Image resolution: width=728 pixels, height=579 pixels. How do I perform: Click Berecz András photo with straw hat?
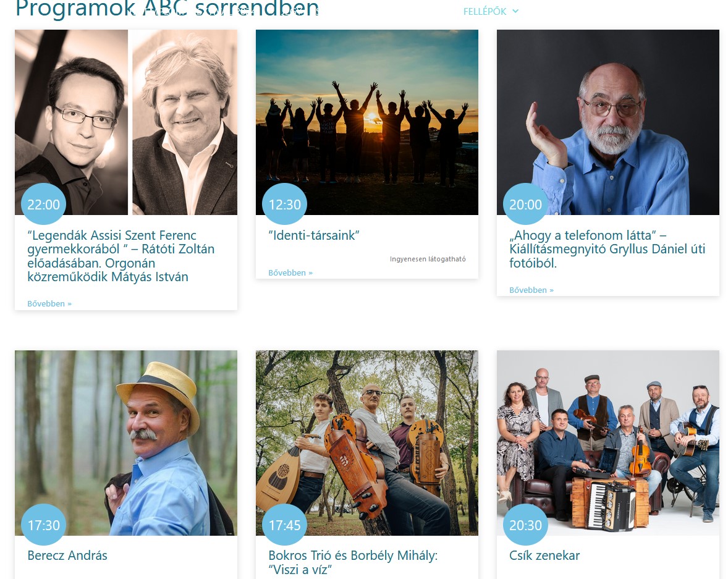(x=126, y=443)
